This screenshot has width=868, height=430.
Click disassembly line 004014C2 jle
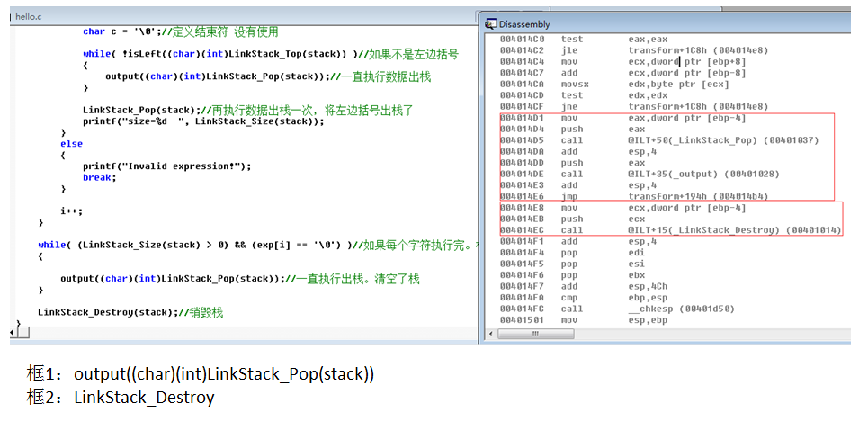(x=634, y=50)
